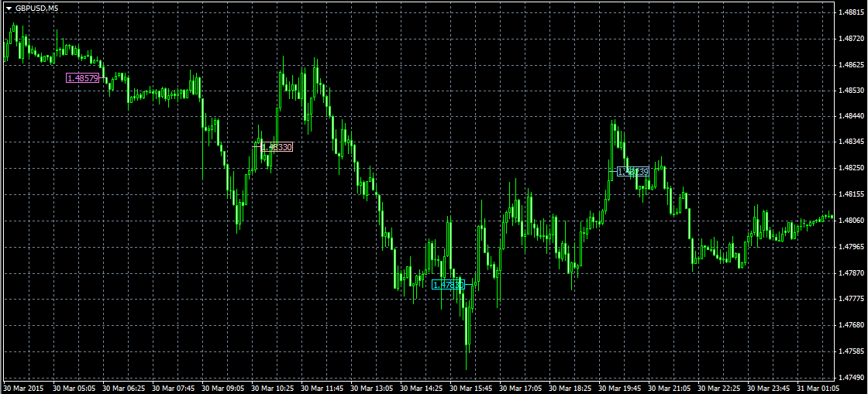
Task: Click 1.48625 on the price axis
Action: pyautogui.click(x=852, y=65)
